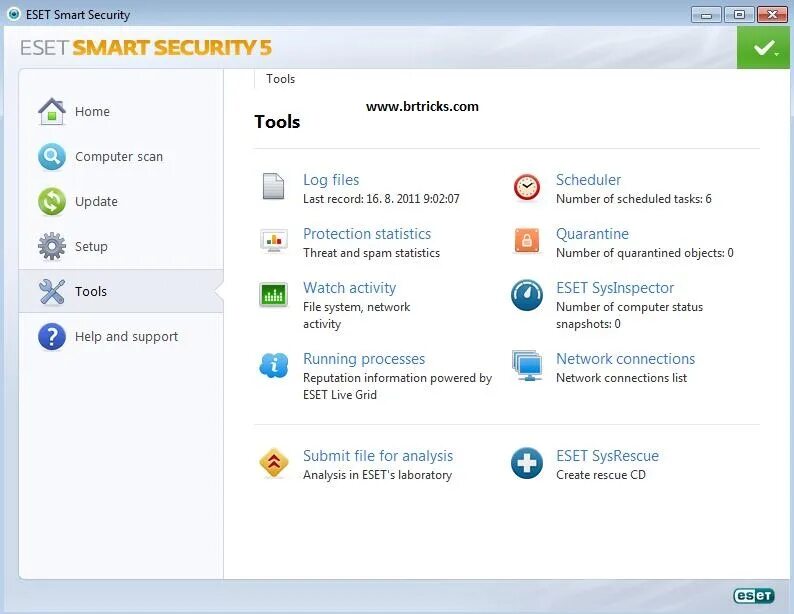
Task: Click the green protection status checkmark
Action: coord(763,48)
